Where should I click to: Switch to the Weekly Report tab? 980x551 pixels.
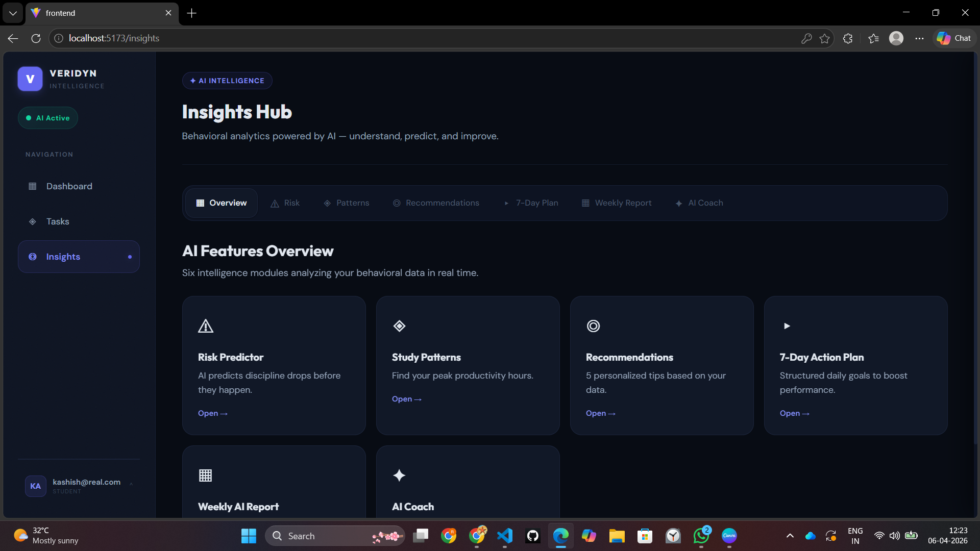[x=617, y=203]
